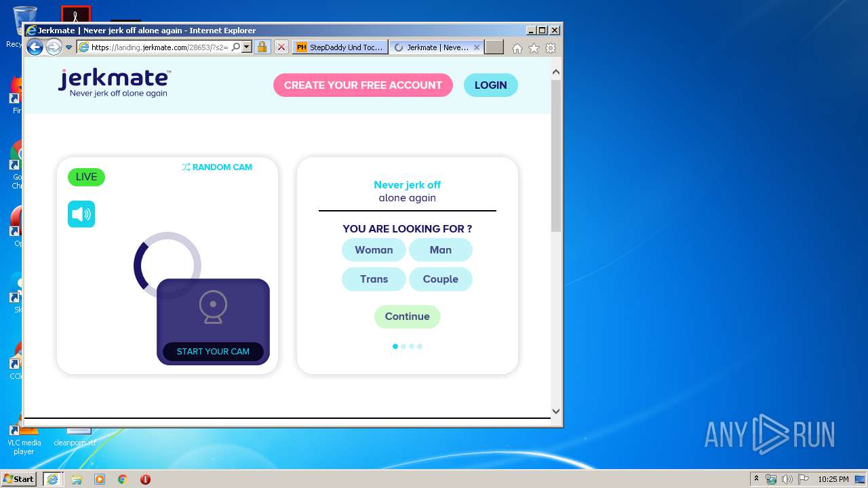The height and width of the screenshot is (488, 868).
Task: Click the Action Center flag icon
Action: 804,479
